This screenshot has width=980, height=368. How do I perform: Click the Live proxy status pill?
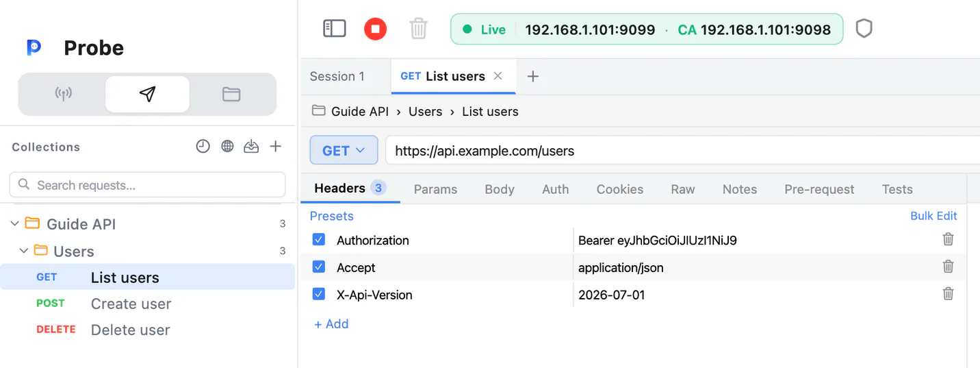click(x=647, y=29)
